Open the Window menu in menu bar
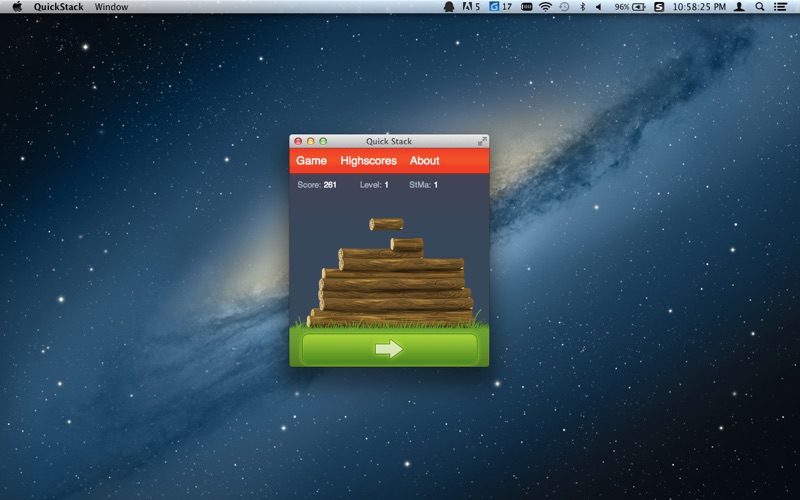Image resolution: width=800 pixels, height=500 pixels. (x=111, y=7)
